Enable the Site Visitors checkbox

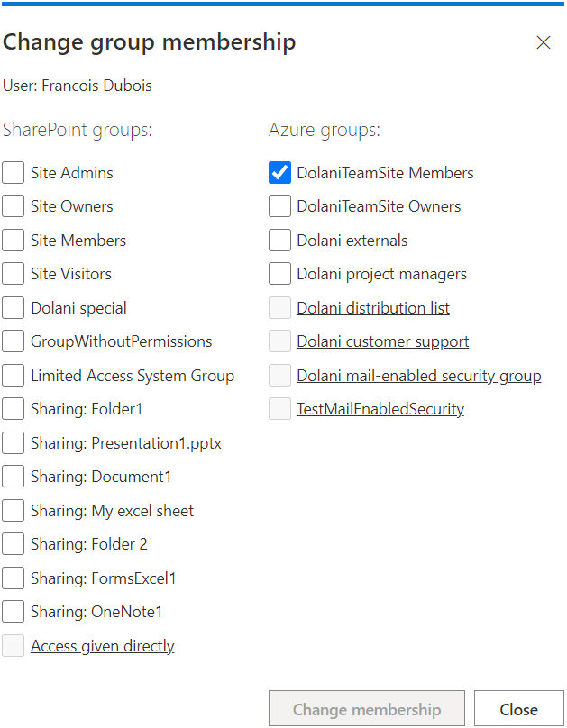click(13, 274)
